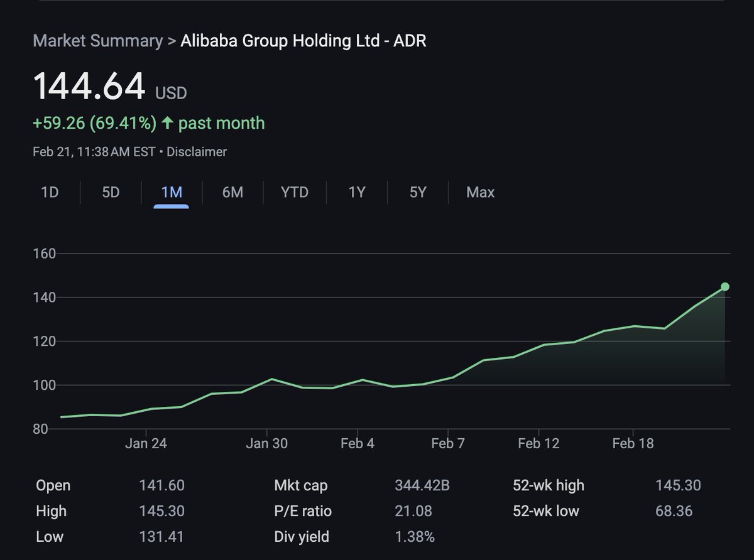Click the P/E ratio label
The image size is (754, 560).
pyautogui.click(x=303, y=511)
